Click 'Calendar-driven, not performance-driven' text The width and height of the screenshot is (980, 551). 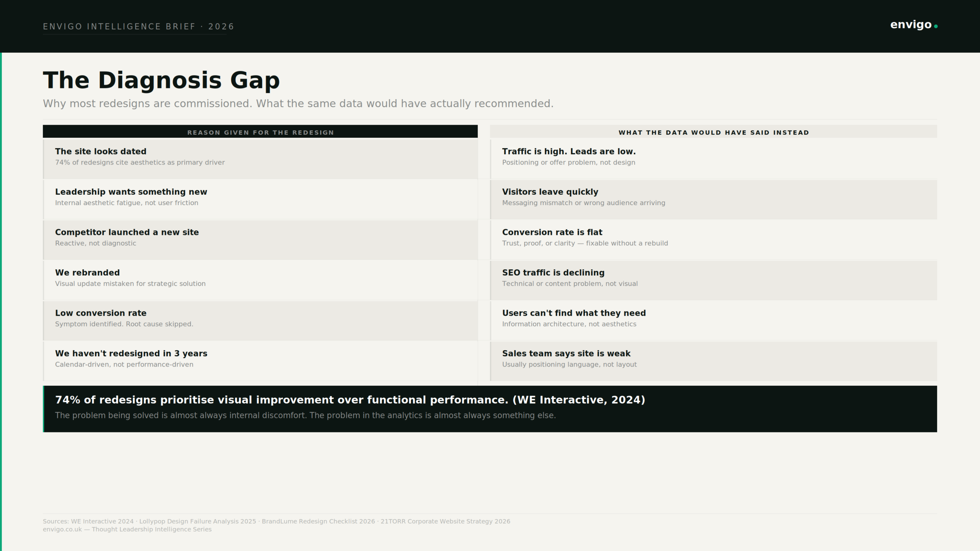124,365
